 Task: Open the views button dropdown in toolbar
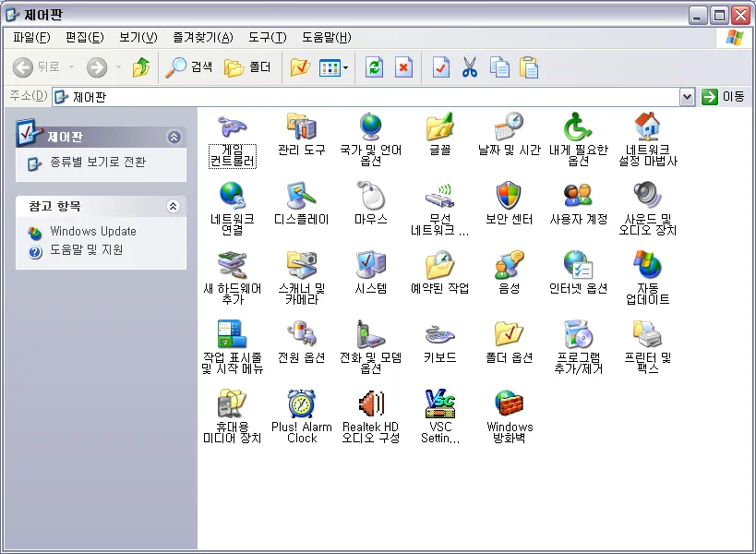(345, 68)
